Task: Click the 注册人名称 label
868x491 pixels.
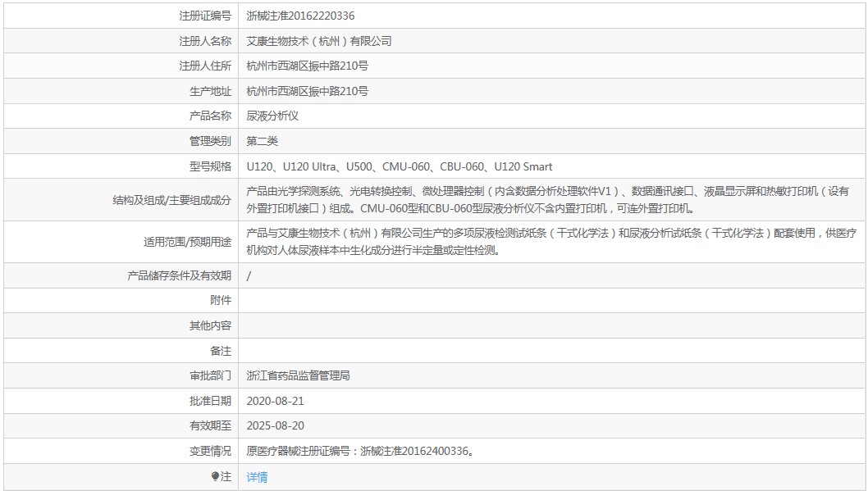Action: point(205,41)
